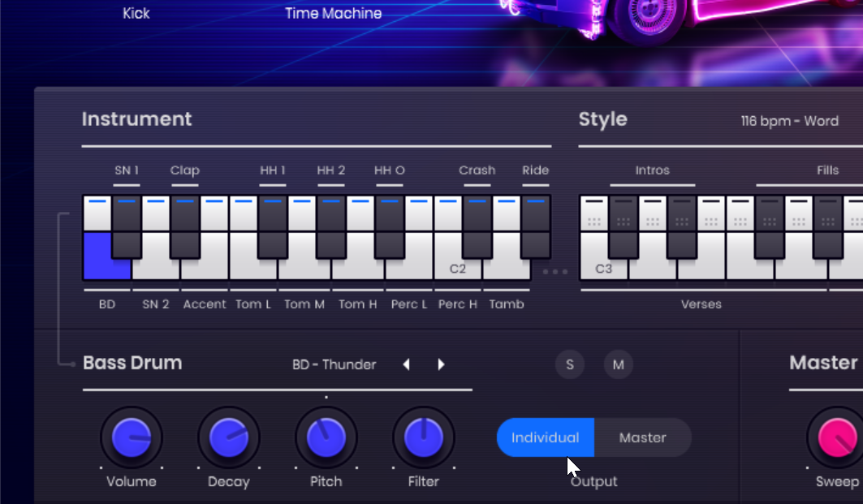Switch output to Master
This screenshot has height=504, width=863.
(643, 437)
